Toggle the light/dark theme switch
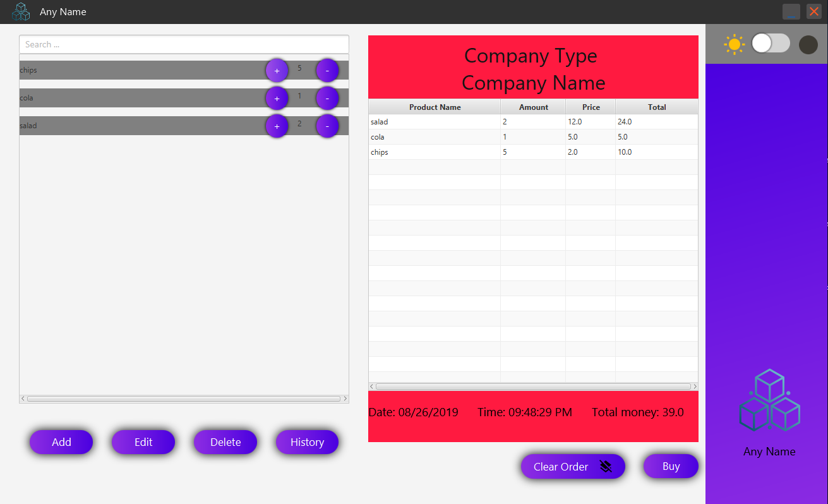The width and height of the screenshot is (828, 504). pyautogui.click(x=770, y=43)
